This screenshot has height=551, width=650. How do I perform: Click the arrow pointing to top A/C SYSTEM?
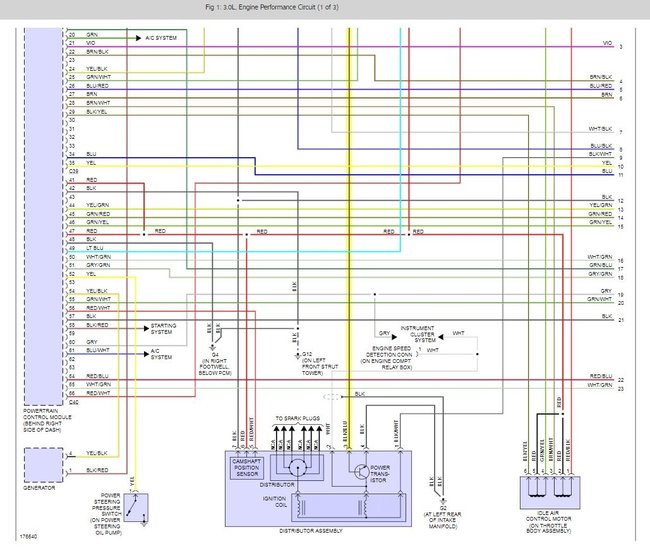[138, 38]
